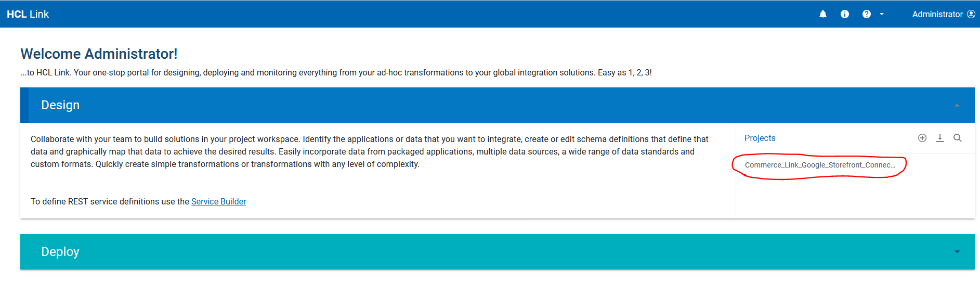Click the Administrator username label
This screenshot has width=980, height=296.
click(x=937, y=14)
